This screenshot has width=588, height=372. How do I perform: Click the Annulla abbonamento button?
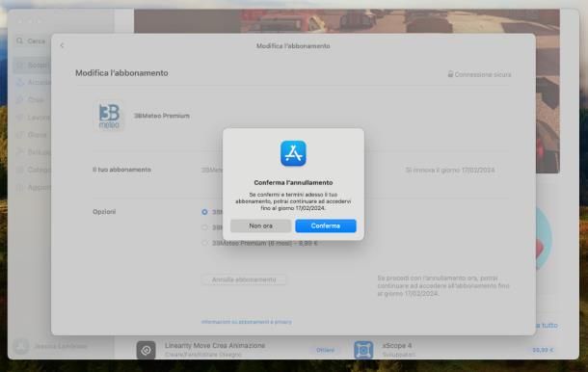pos(244,279)
